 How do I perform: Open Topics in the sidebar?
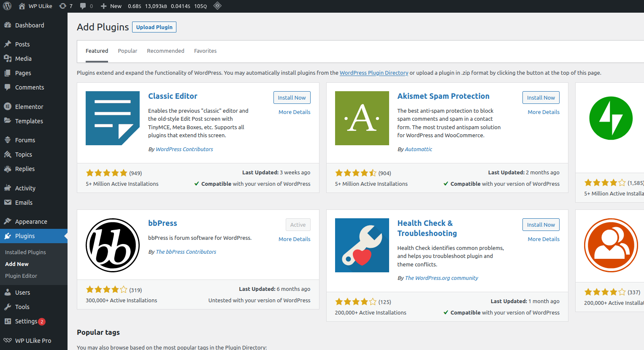pos(34,154)
